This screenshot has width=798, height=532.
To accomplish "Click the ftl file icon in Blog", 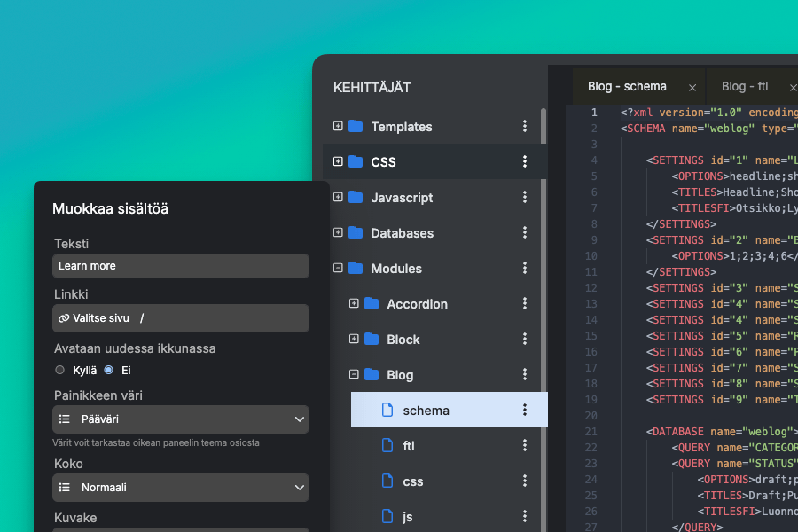I will pyautogui.click(x=387, y=445).
